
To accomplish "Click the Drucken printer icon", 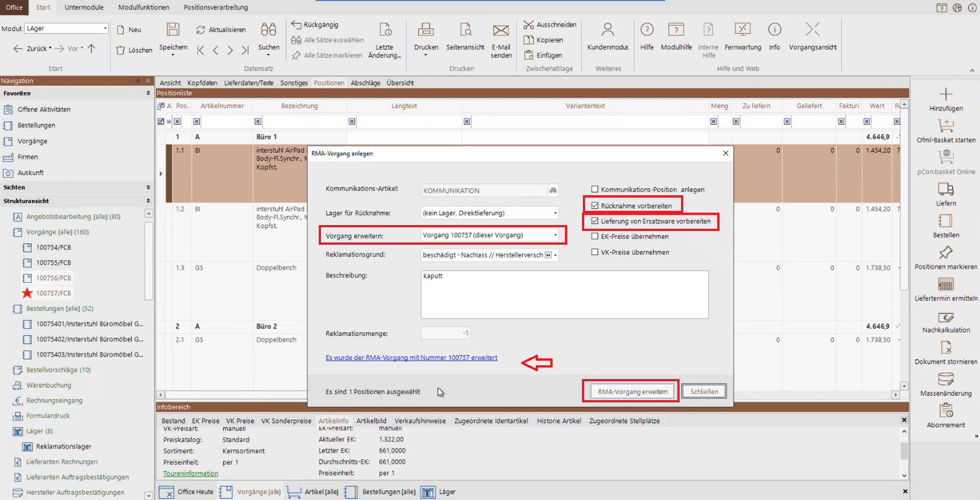I will [x=426, y=30].
